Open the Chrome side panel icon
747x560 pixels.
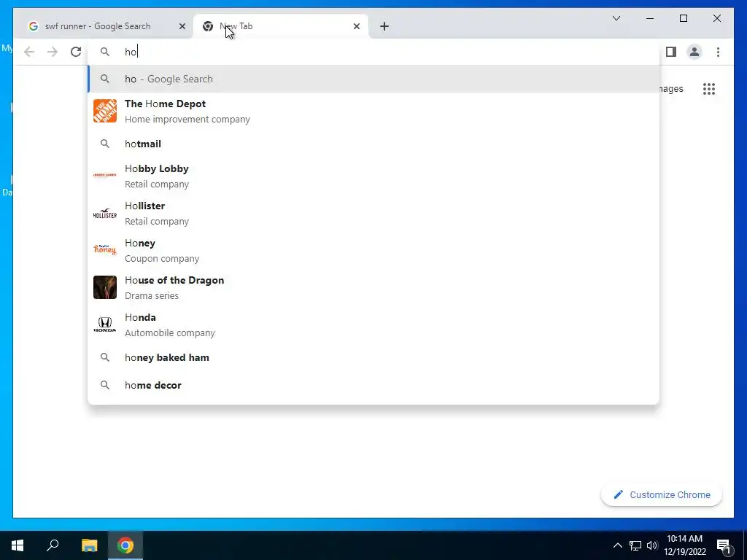click(671, 52)
